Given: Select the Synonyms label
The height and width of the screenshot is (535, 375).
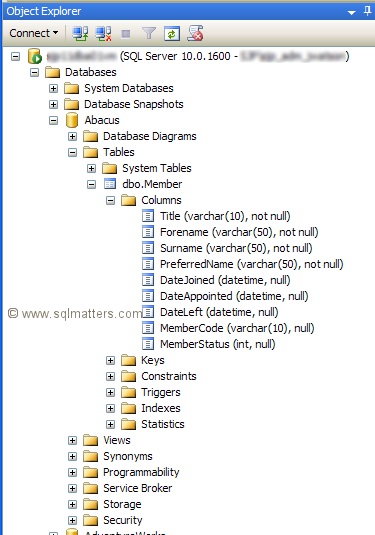Looking at the screenshot, I should click(x=128, y=457).
